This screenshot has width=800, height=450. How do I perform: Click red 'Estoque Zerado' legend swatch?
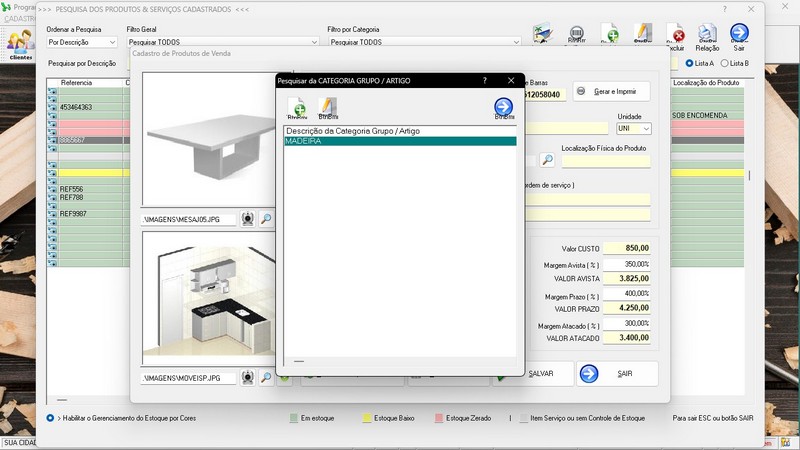point(439,418)
